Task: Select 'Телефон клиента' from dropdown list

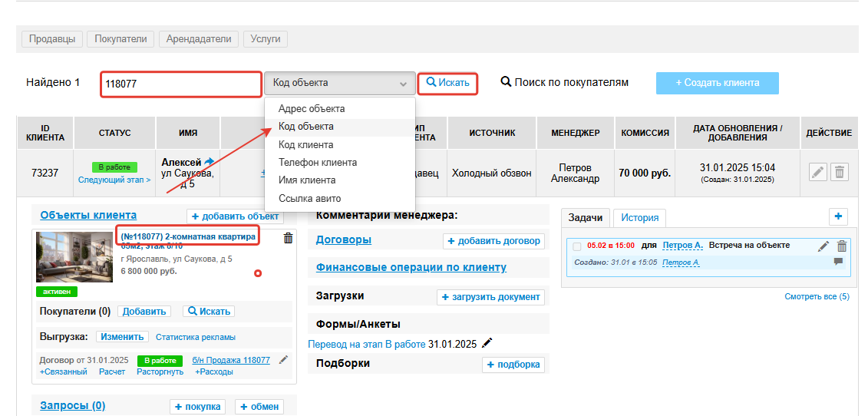Action: pyautogui.click(x=317, y=163)
